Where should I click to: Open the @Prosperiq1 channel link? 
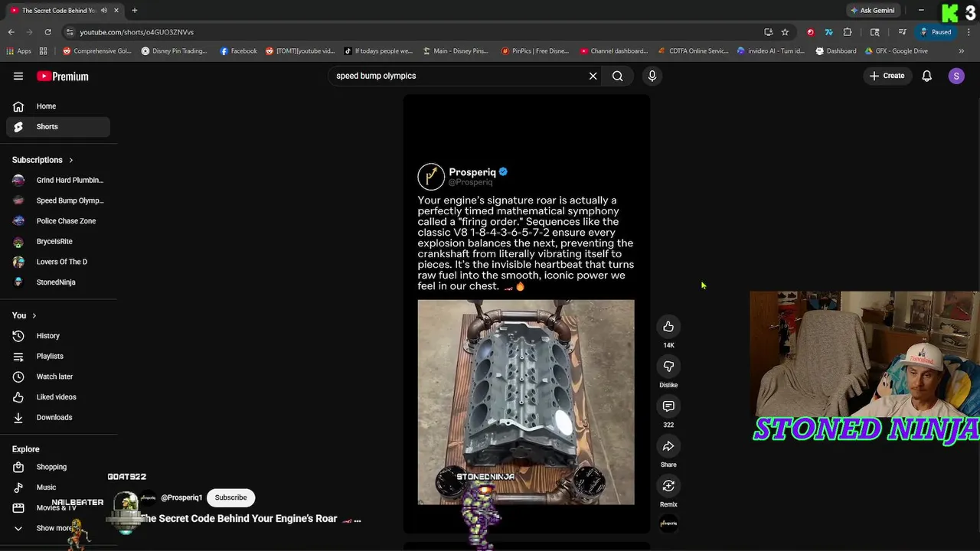[x=181, y=497]
